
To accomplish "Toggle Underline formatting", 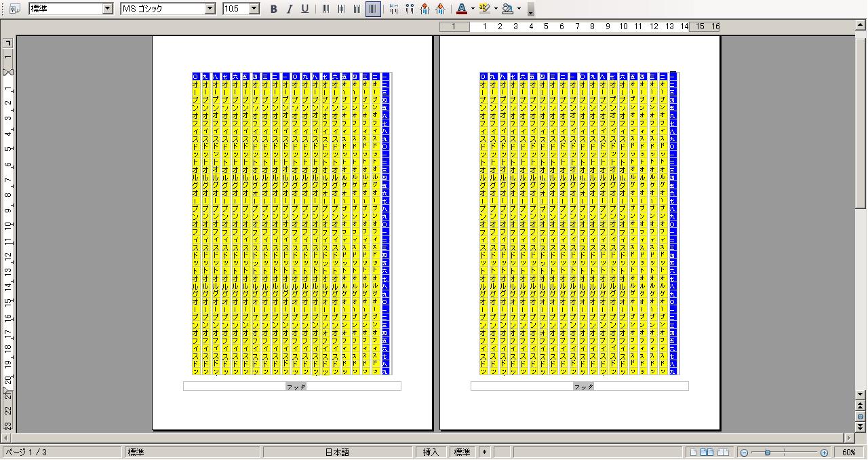I will [304, 9].
